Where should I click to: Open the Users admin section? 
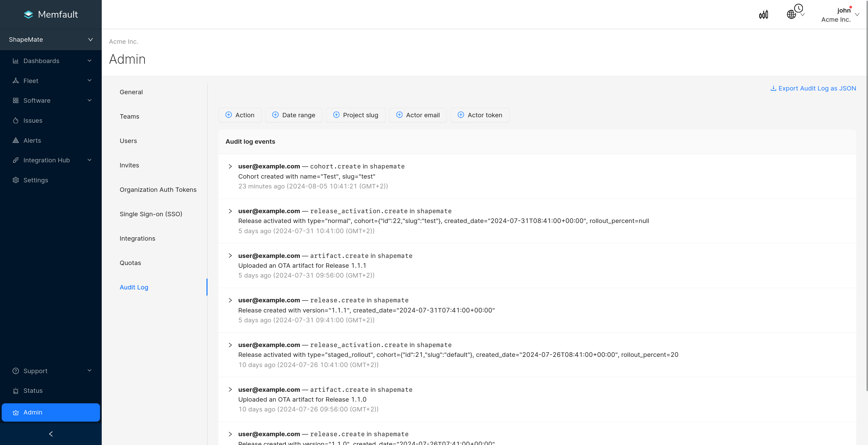pos(128,141)
